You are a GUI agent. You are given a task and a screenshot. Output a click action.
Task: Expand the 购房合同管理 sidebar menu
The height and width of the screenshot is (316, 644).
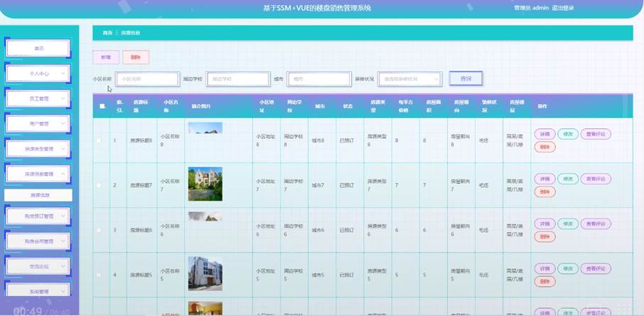pos(38,241)
